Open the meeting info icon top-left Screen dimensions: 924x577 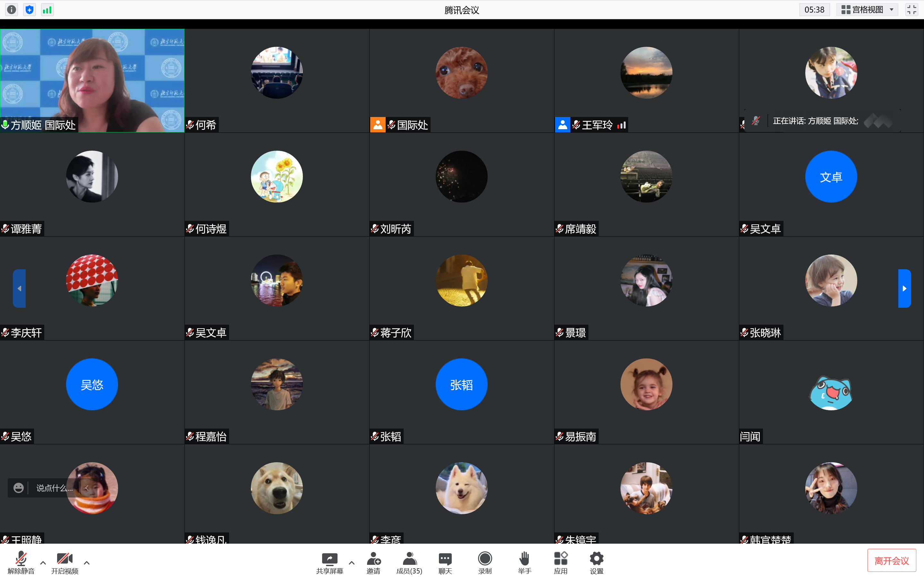click(x=11, y=10)
